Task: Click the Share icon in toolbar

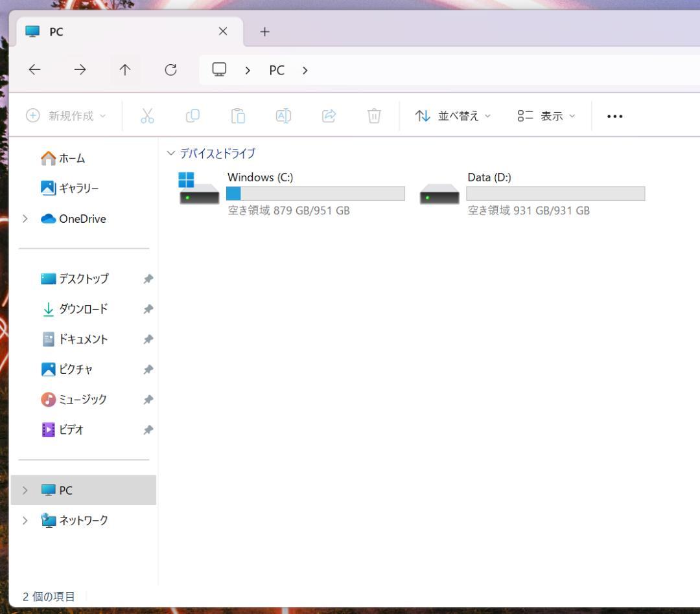Action: [329, 116]
